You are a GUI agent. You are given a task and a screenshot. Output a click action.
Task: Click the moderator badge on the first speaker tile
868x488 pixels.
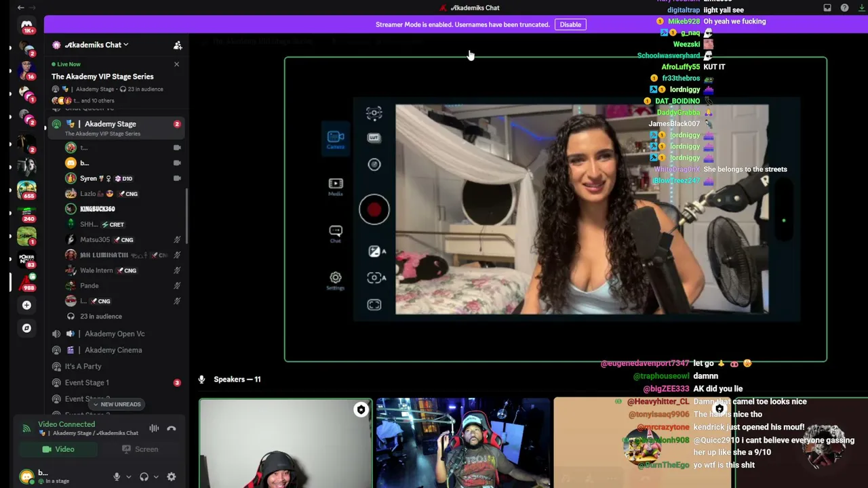click(x=361, y=409)
